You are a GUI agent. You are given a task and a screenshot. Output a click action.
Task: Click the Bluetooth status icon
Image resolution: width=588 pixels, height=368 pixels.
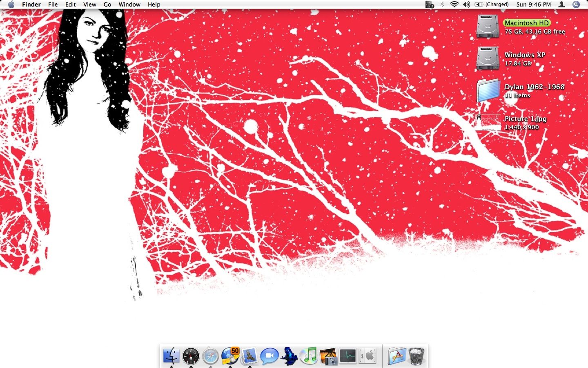pos(442,4)
